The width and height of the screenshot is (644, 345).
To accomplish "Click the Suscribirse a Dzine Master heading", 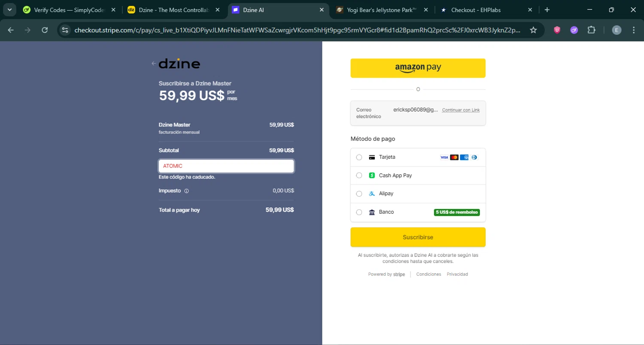I will coord(195,84).
